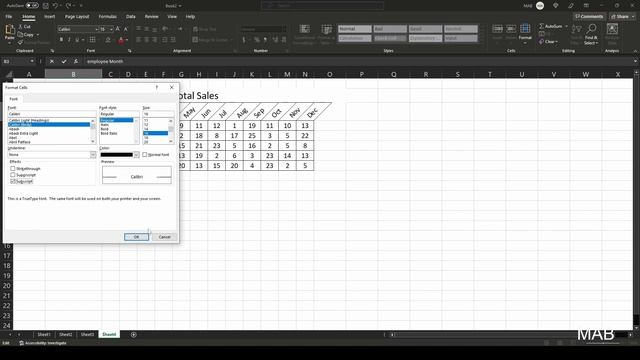Click the Copy button in Clipboard group
Image resolution: width=640 pixels, height=360 pixels.
25,35
